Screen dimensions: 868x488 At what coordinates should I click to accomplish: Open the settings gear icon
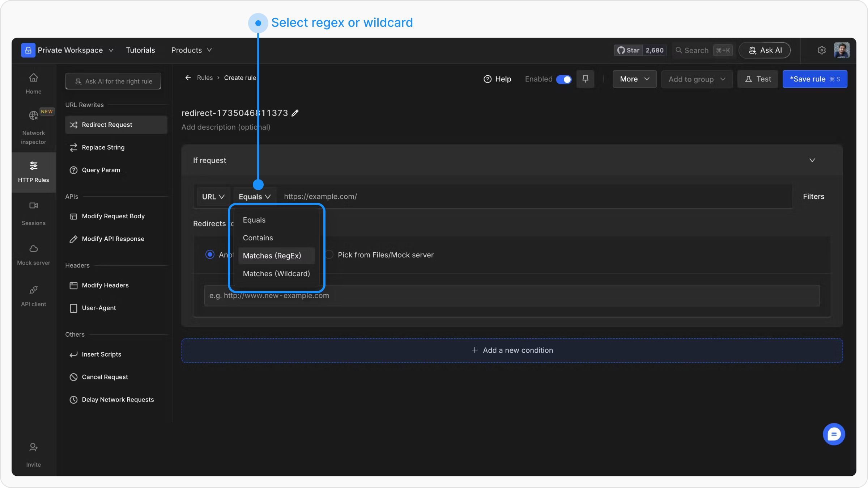click(821, 50)
